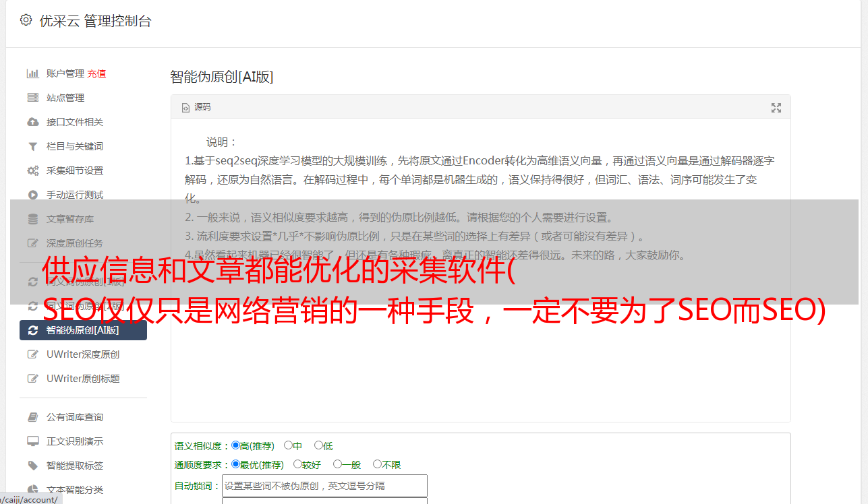This screenshot has width=868, height=504.
Task: Select 语义相似度 高(推荐) radio button
Action: pyautogui.click(x=235, y=445)
